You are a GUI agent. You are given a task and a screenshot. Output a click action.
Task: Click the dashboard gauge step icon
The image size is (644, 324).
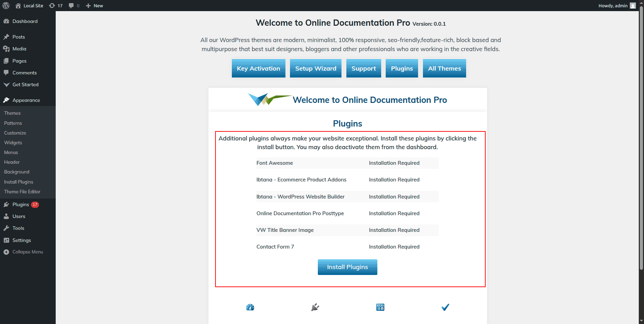click(x=250, y=307)
